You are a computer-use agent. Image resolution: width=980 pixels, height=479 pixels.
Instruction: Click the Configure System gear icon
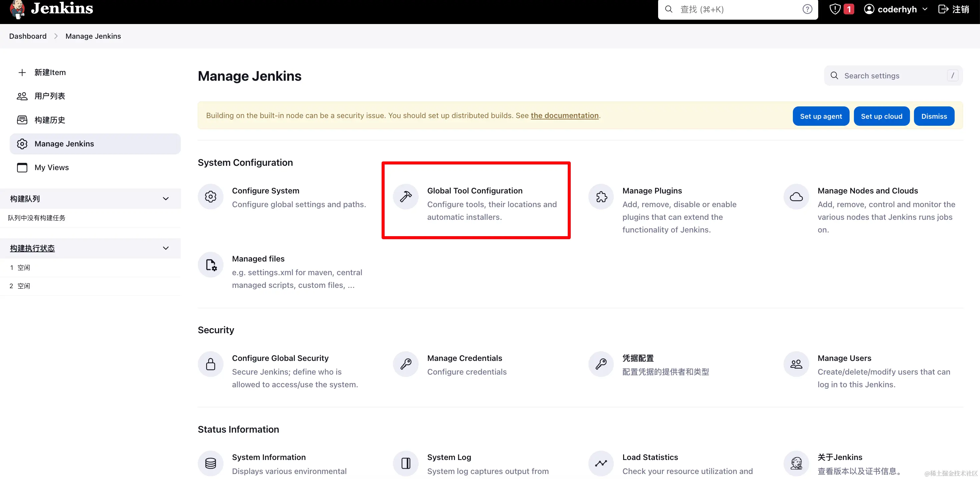[210, 197]
